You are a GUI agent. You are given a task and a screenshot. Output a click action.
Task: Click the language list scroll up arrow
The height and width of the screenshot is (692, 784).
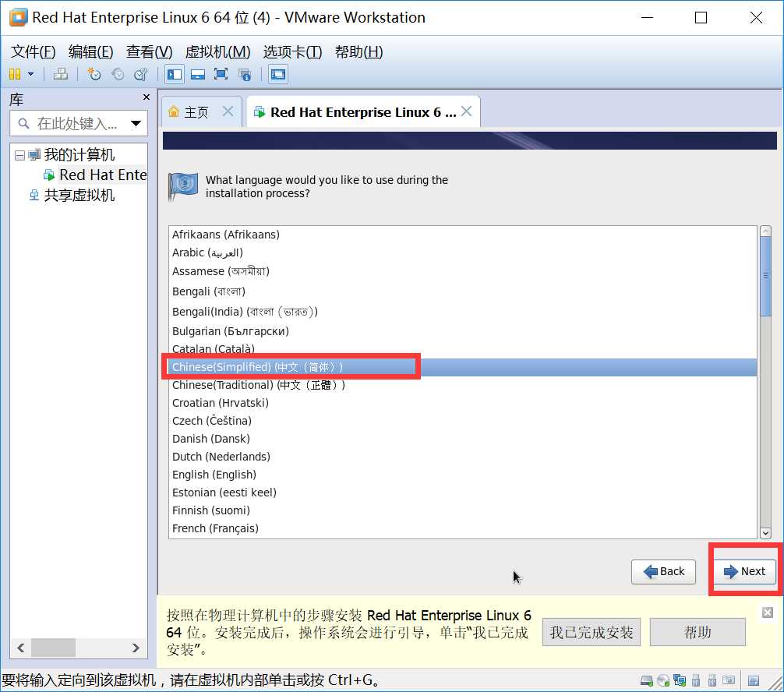pos(765,231)
